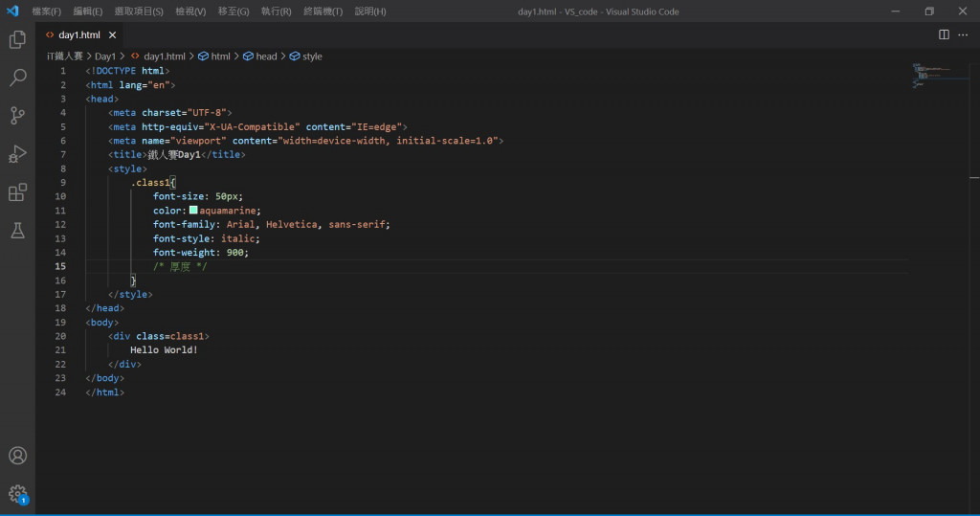Open the Run and Debug view
The height and width of the screenshot is (516, 980).
point(17,154)
